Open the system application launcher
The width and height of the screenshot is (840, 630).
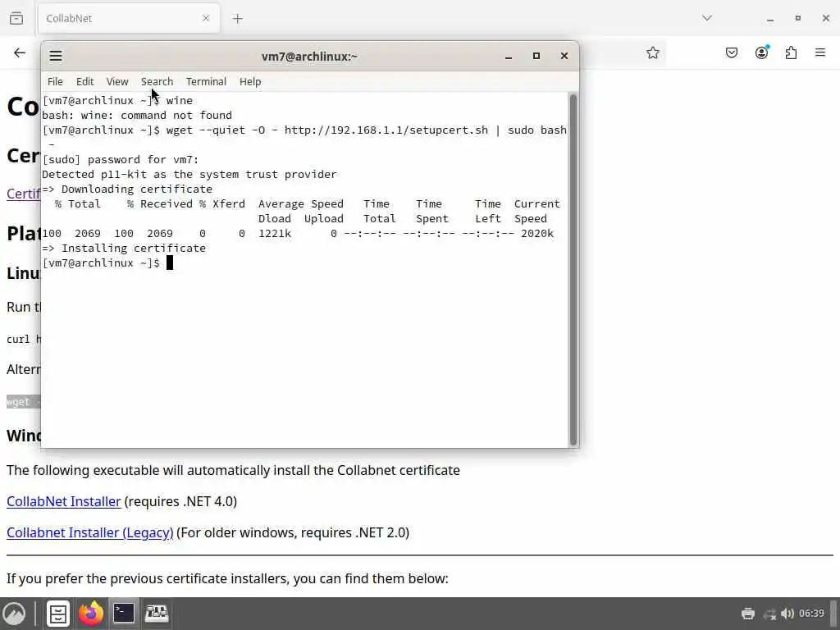pos(15,614)
